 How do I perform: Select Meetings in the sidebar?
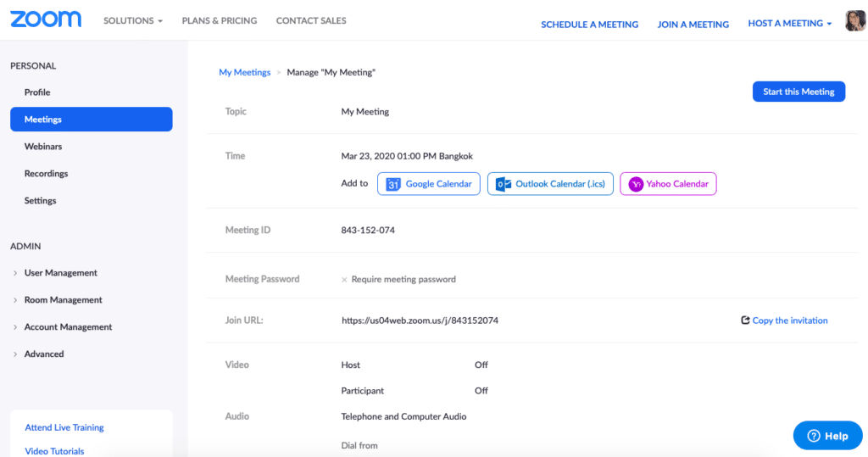(91, 120)
